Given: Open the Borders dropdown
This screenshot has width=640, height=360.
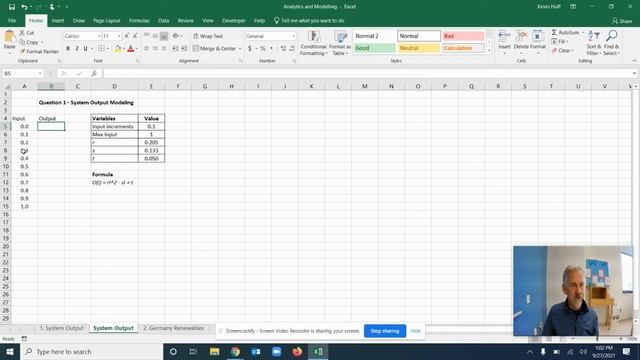Looking at the screenshot, I should 108,49.
